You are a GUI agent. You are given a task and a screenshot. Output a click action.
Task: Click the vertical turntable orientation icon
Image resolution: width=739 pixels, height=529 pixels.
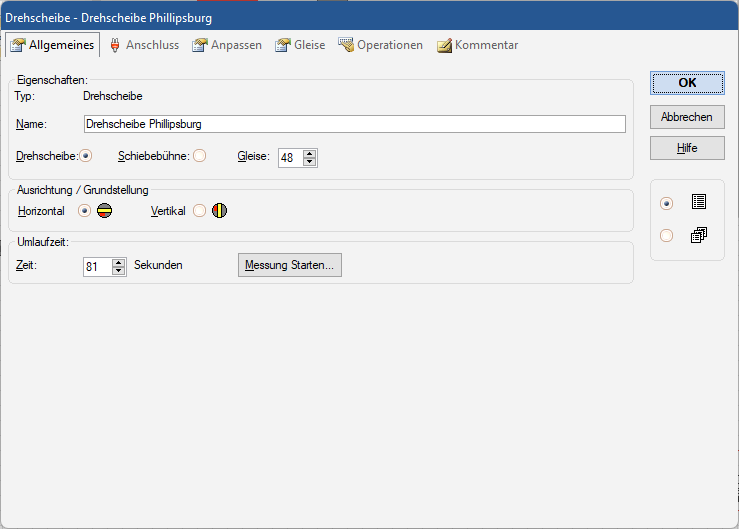[219, 211]
